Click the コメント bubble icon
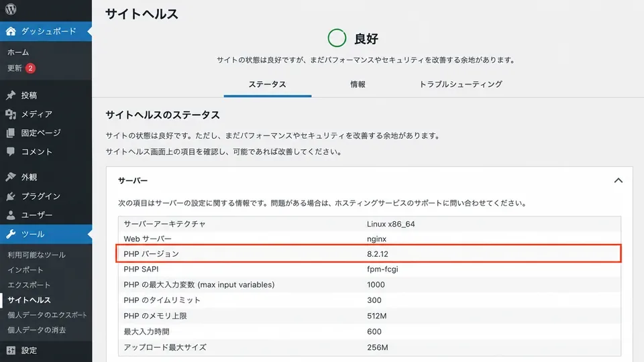The height and width of the screenshot is (362, 644). coord(11,152)
